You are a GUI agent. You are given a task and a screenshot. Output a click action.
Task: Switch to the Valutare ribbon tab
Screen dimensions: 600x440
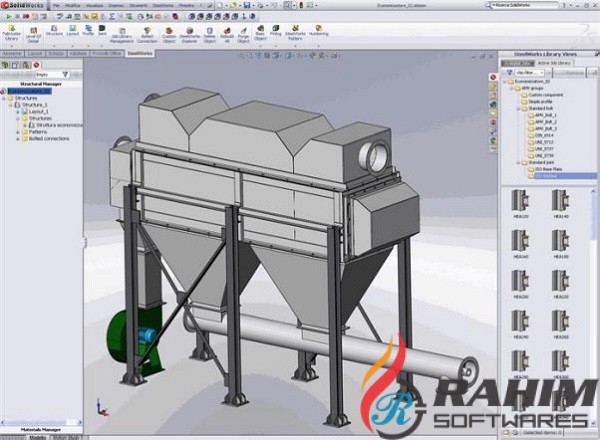78,54
